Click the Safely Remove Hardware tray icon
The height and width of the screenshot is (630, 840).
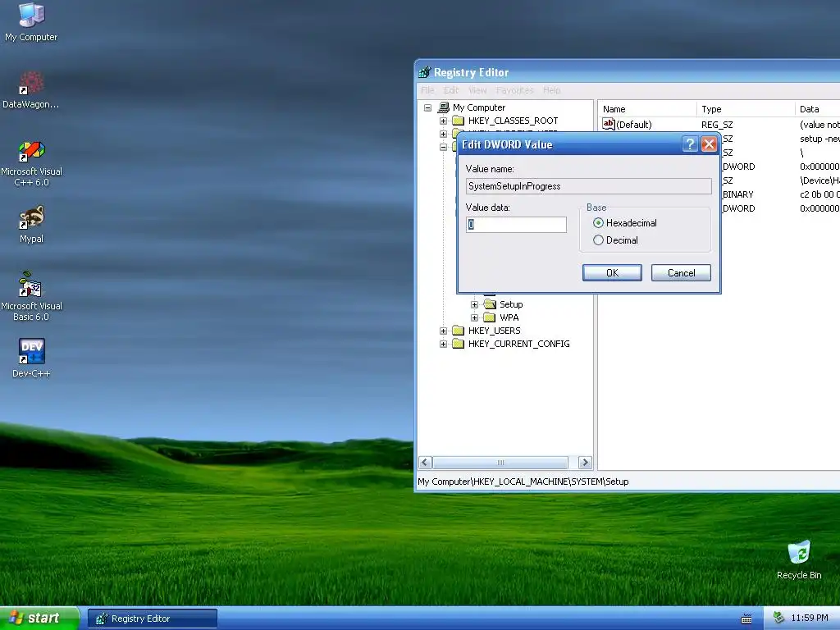tap(778, 619)
